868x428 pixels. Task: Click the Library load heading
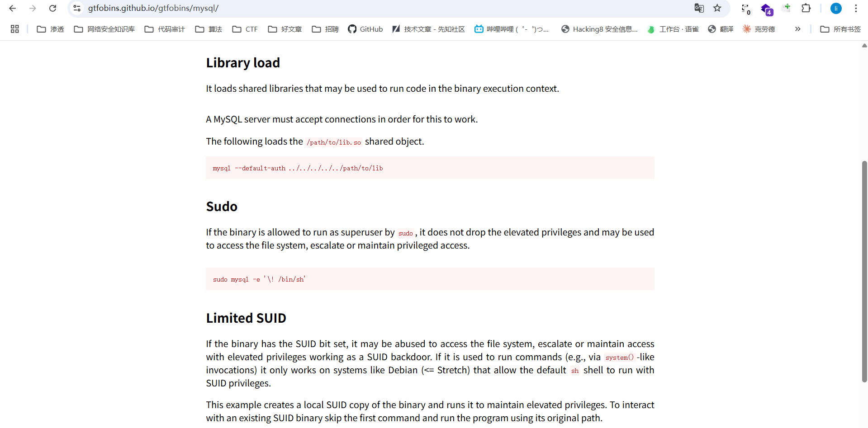(243, 63)
